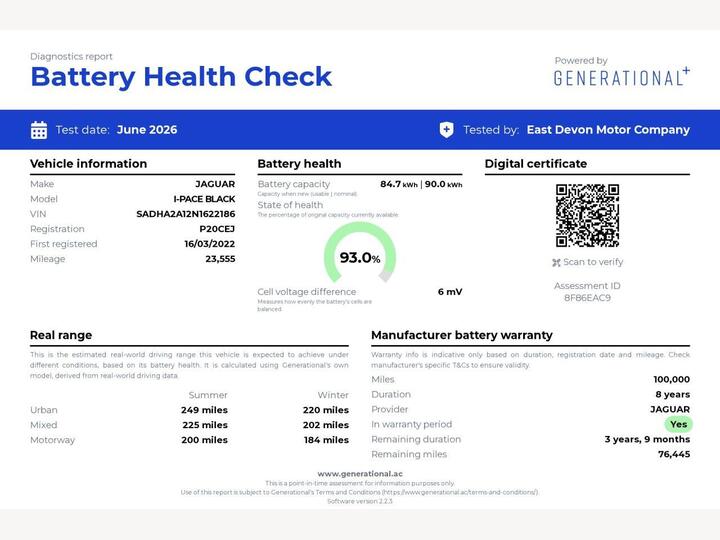720x540 pixels.
Task: Select mixed summer range 225 miles
Action: (205, 425)
